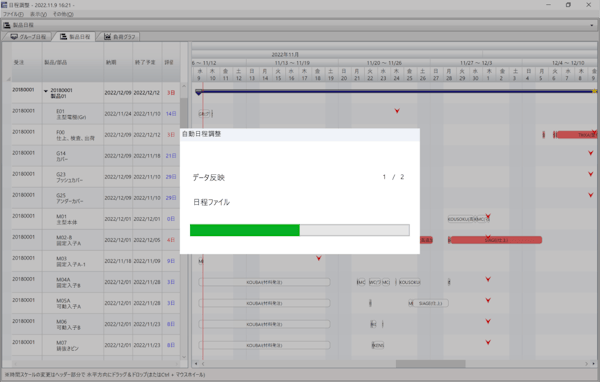Open the 表示(V) menu
The image size is (600, 382).
pos(38,14)
